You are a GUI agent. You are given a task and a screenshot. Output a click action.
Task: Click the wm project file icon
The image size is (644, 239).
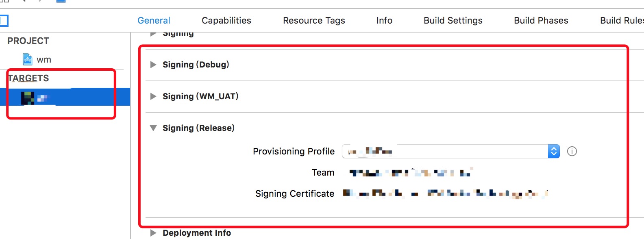pos(27,59)
